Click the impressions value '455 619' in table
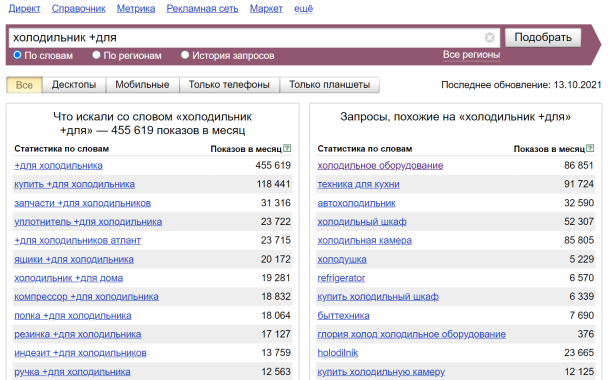This screenshot has height=380, width=608. point(273,166)
